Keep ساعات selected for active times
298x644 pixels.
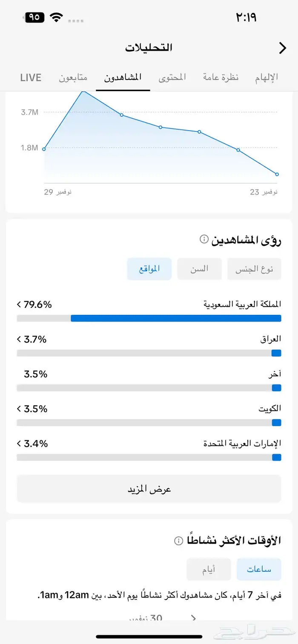coord(259,569)
